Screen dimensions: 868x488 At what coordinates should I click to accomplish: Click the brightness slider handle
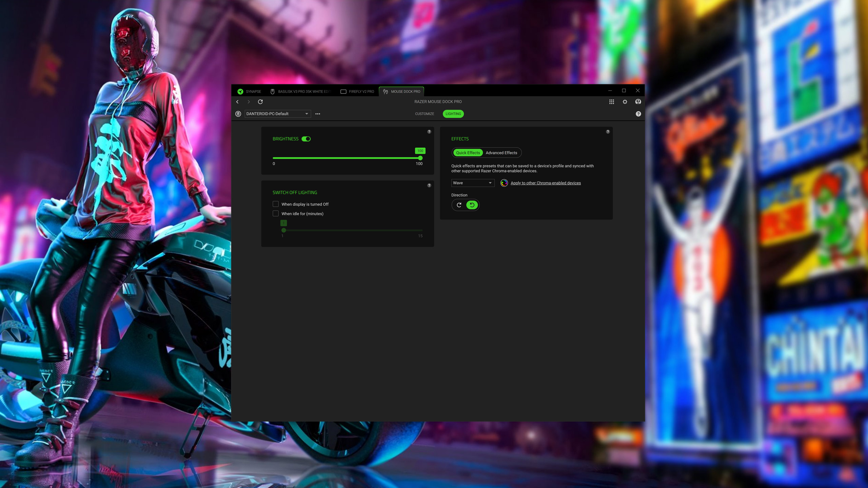tap(420, 158)
